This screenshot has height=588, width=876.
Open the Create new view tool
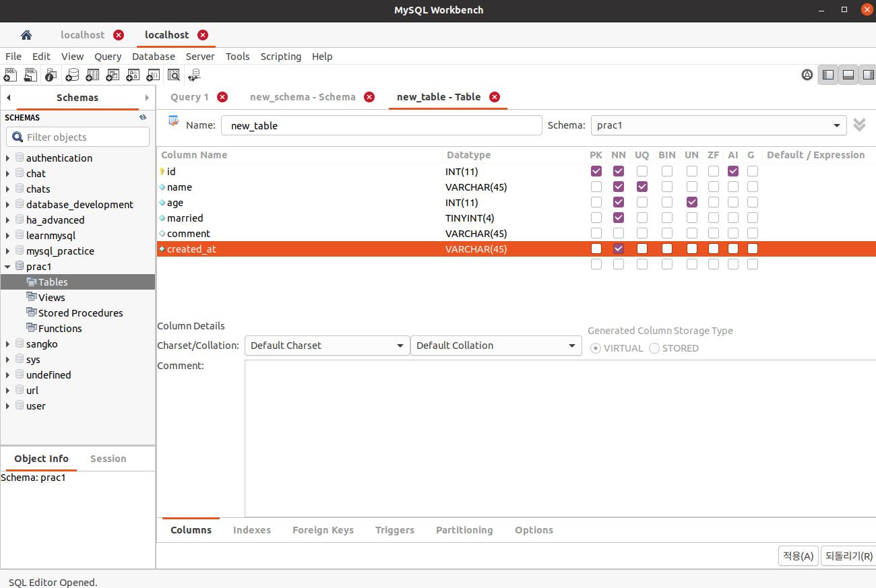click(x=113, y=75)
